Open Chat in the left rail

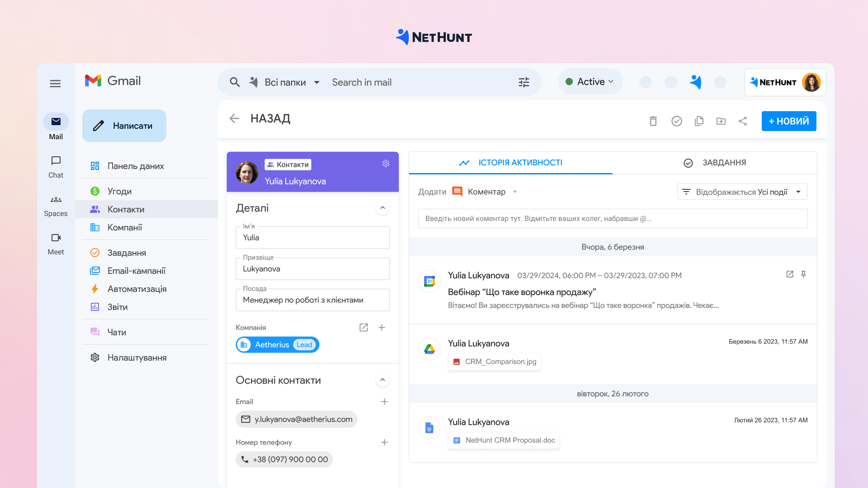[56, 167]
